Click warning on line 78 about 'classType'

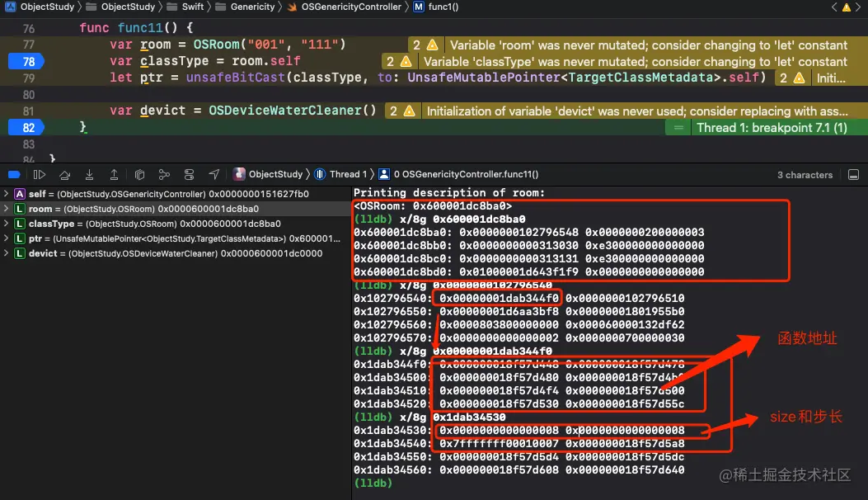pos(625,62)
